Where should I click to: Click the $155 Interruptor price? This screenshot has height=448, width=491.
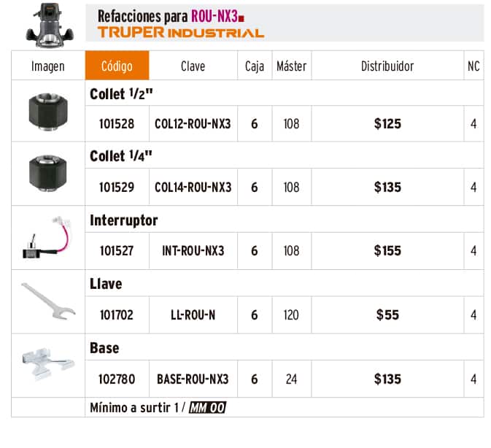click(x=387, y=251)
